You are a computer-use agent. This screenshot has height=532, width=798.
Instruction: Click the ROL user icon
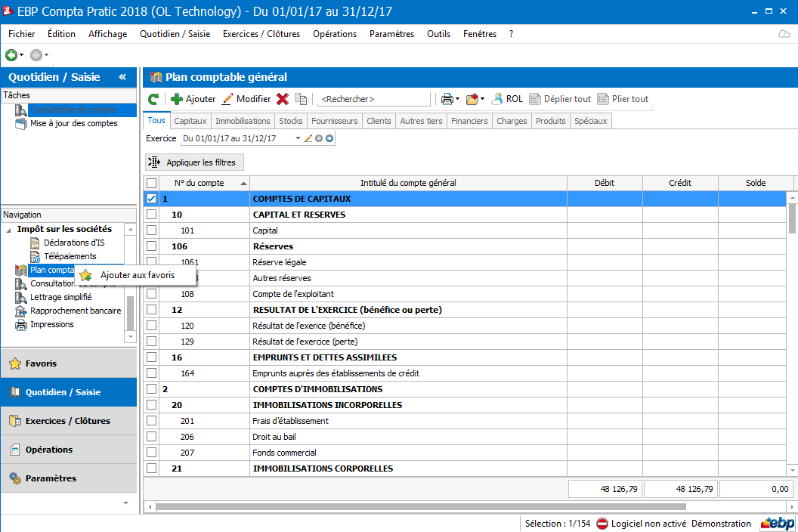[x=507, y=99]
